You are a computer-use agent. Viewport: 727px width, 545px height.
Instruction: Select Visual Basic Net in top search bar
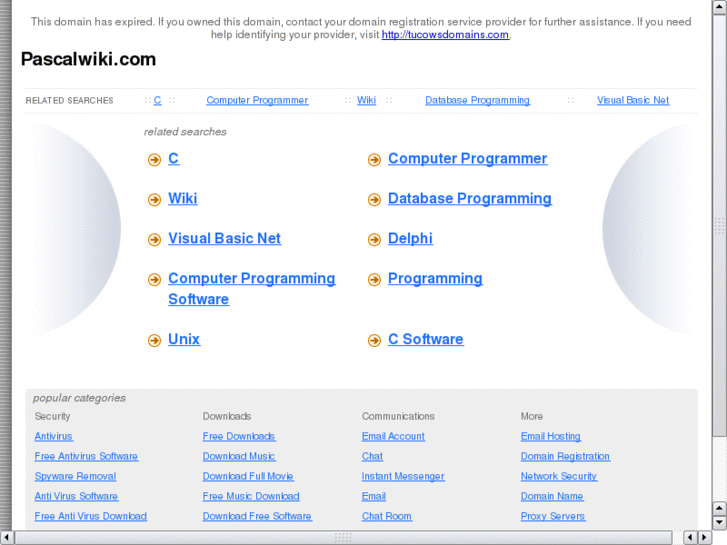coord(633,100)
